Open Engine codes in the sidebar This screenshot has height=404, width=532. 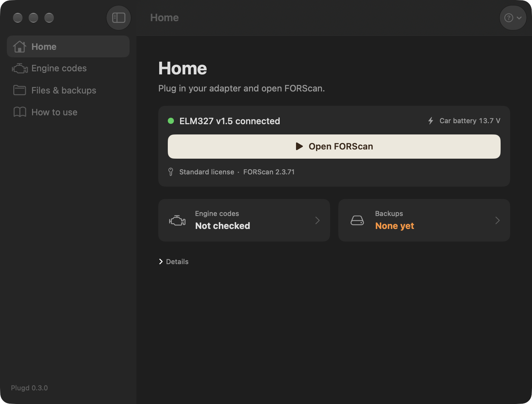68,68
